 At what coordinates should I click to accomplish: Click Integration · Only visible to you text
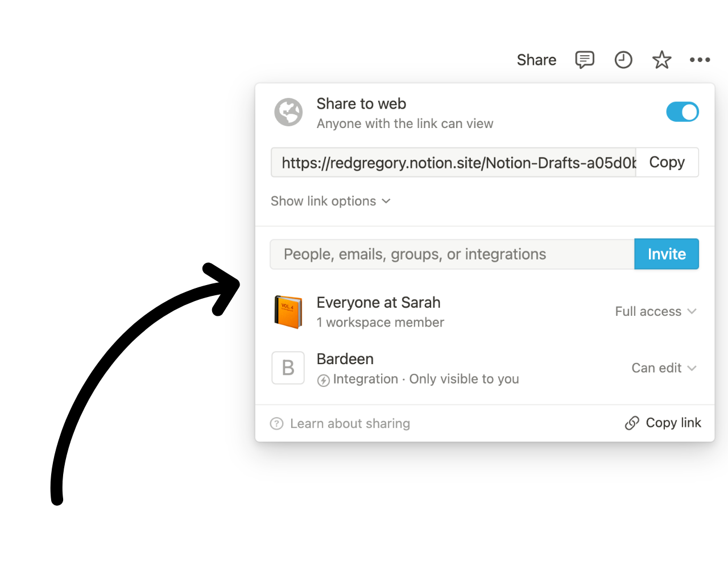coord(426,379)
